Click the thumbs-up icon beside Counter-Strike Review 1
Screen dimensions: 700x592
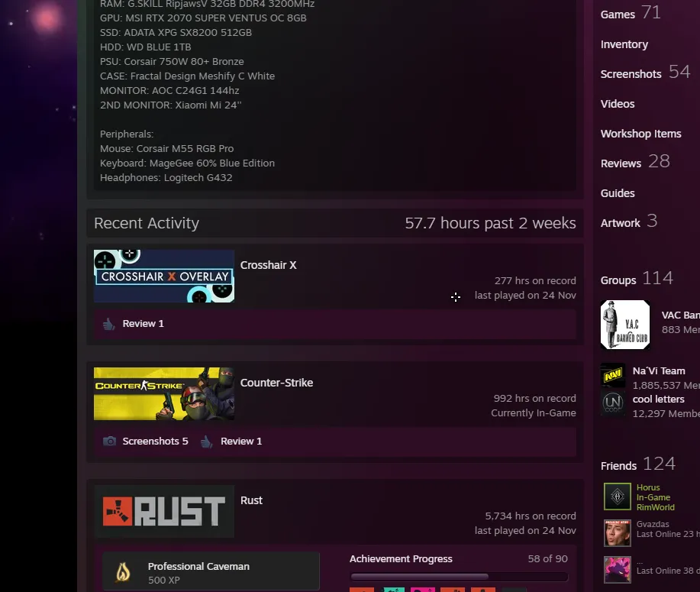(206, 442)
